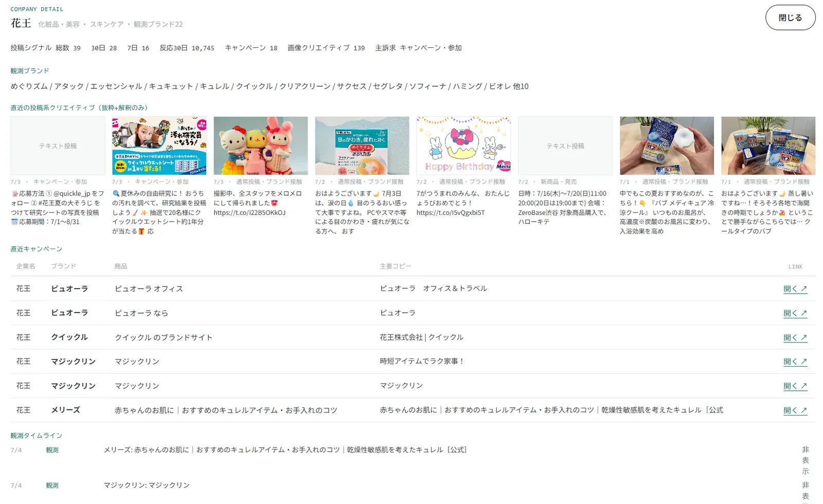Click the ZeroBase渋谷 event post text

pos(564,208)
